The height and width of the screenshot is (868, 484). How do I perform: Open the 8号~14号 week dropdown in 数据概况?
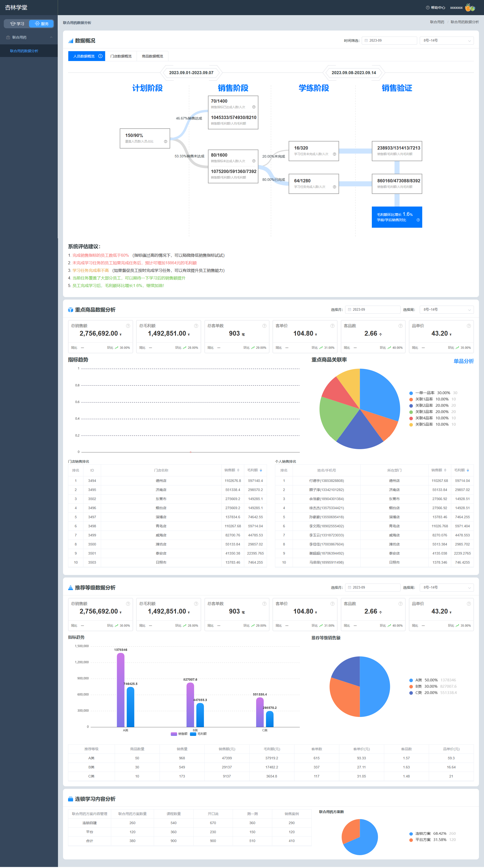pyautogui.click(x=447, y=40)
